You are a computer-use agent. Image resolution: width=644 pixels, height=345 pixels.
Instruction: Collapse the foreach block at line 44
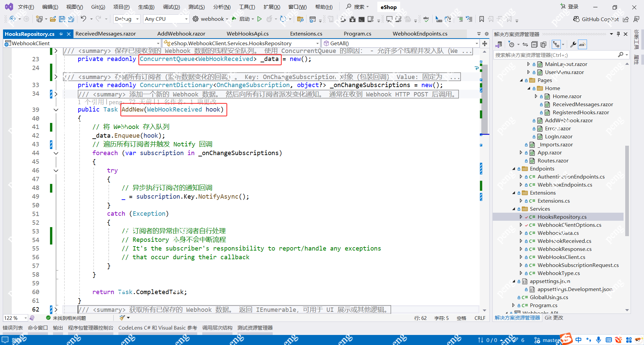click(x=56, y=153)
